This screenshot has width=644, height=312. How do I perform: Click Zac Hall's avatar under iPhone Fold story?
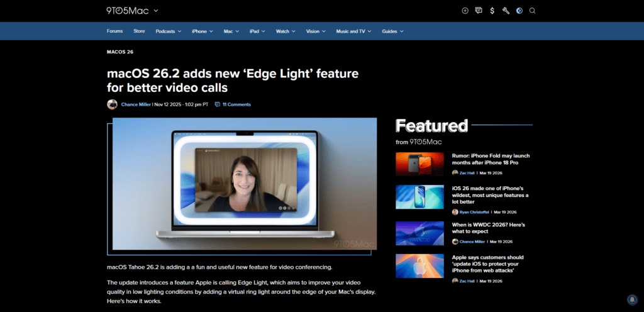point(455,173)
